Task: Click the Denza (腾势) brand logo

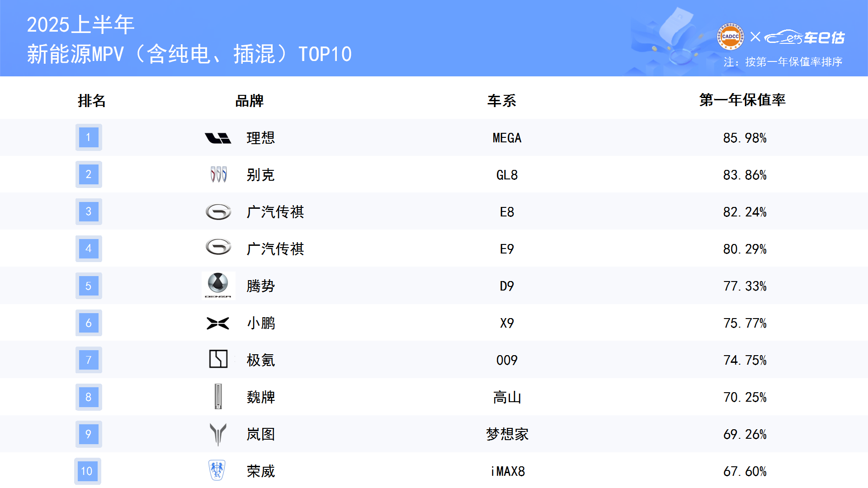Action: [x=218, y=286]
